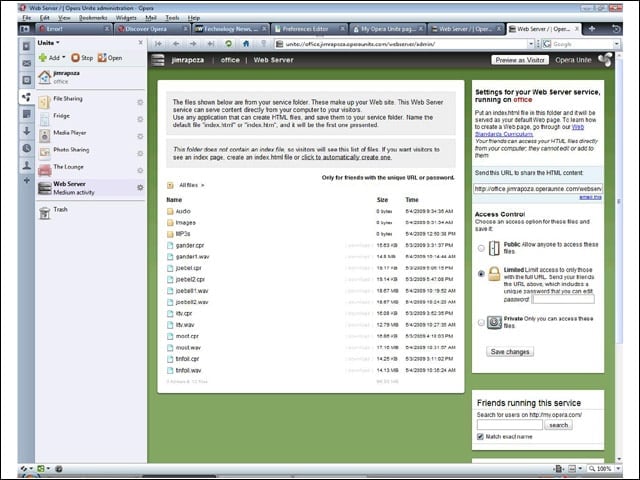Open a new tab with plus button

pyautogui.click(x=592, y=29)
